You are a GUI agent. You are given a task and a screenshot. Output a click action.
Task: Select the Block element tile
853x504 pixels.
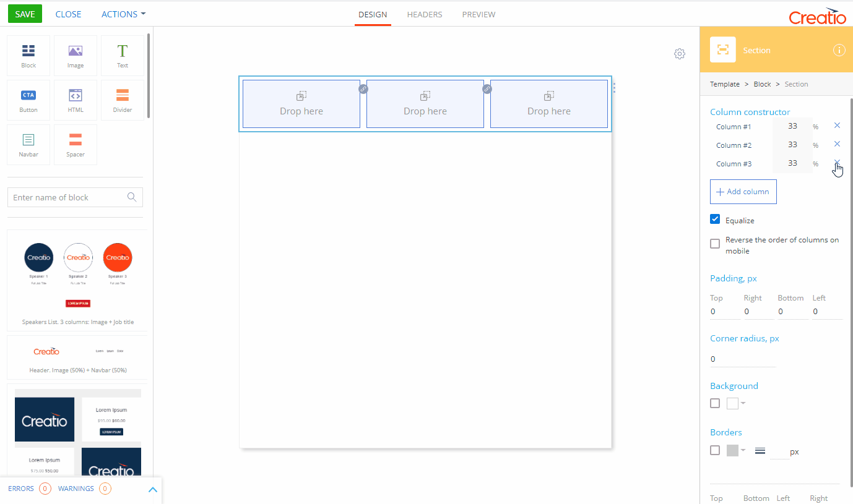point(28,56)
